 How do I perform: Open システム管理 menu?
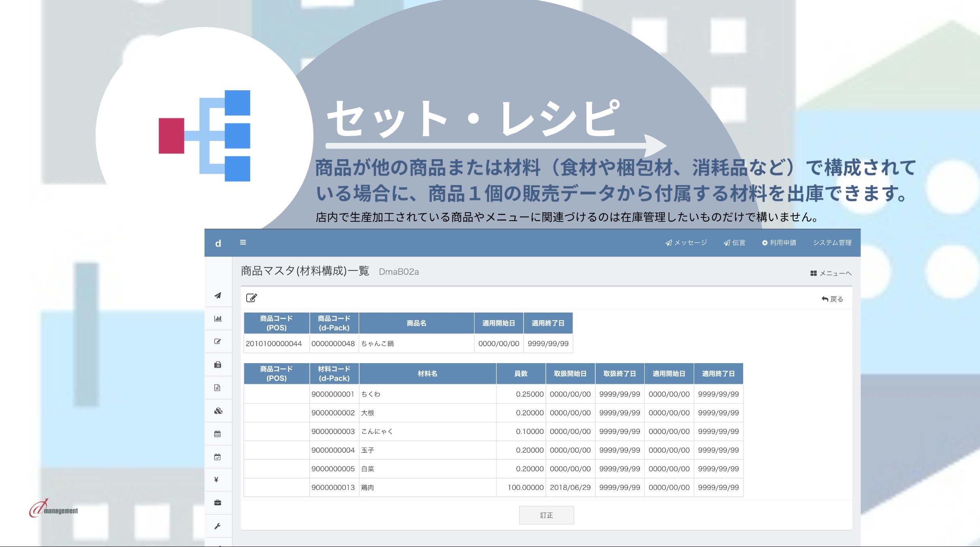tap(832, 243)
